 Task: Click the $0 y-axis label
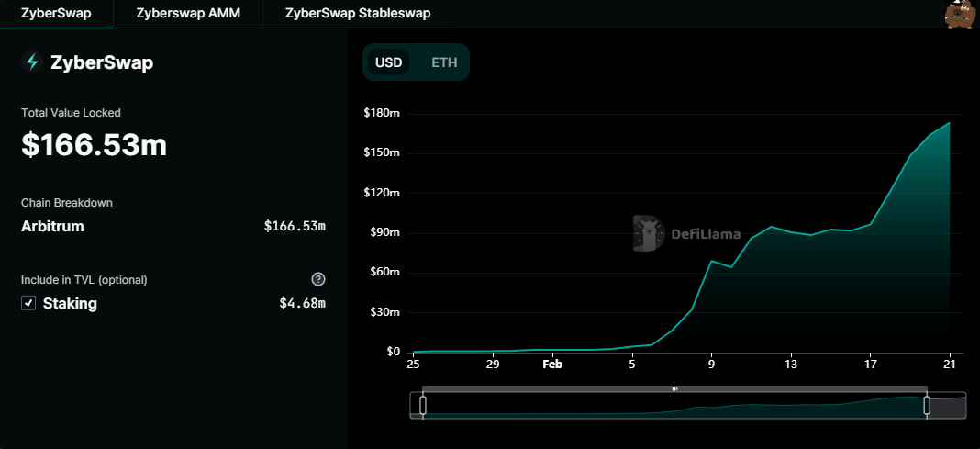pyautogui.click(x=393, y=352)
